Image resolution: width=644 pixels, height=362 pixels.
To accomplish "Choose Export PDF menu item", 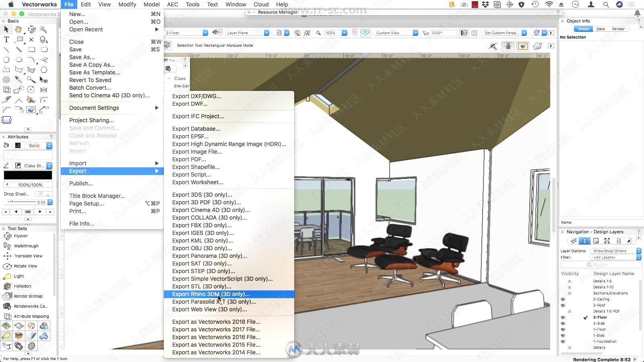I will pos(229,159).
